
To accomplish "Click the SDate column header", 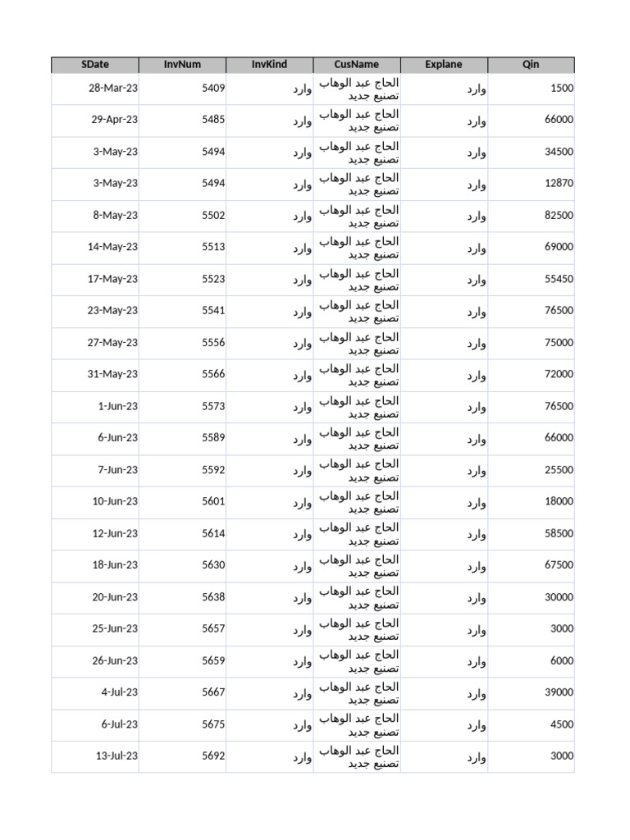I will [x=95, y=65].
